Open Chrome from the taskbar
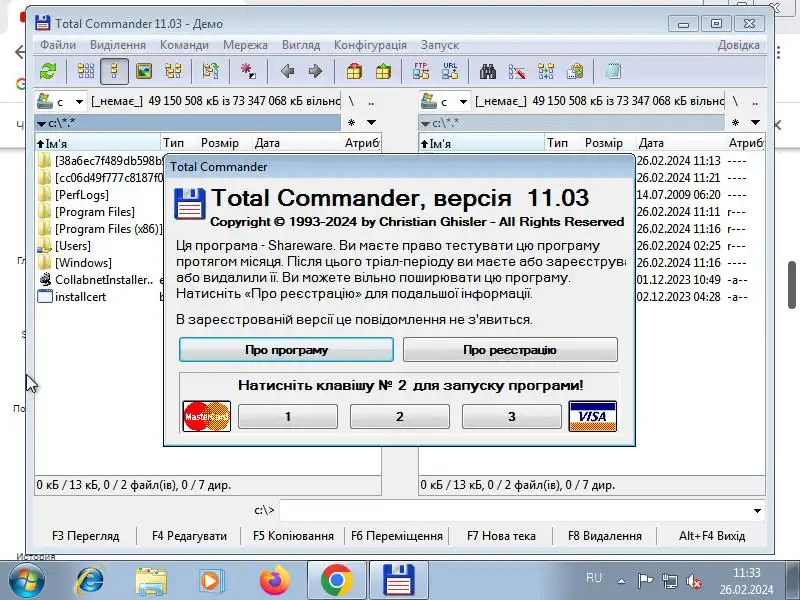The image size is (800, 600). click(x=337, y=581)
